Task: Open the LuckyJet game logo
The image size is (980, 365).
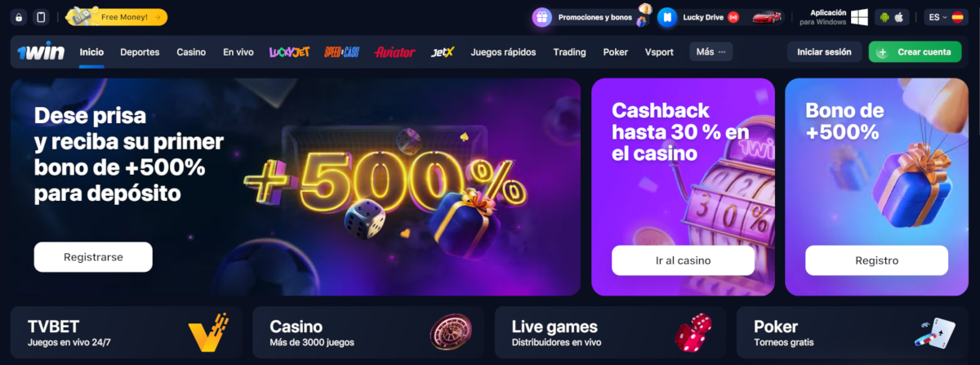Action: click(x=290, y=52)
